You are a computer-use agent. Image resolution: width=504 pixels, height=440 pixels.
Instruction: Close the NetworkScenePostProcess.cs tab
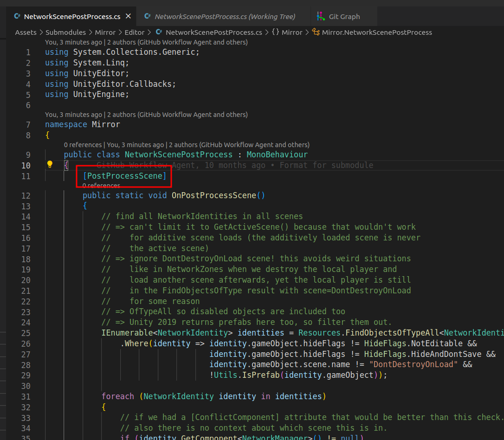(x=128, y=16)
